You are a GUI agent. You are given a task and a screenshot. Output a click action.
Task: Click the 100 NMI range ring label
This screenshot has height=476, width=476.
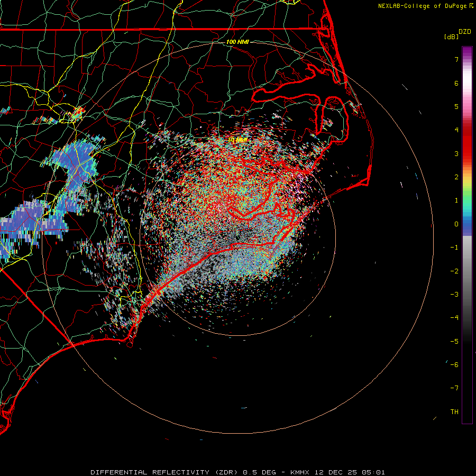[x=237, y=42]
